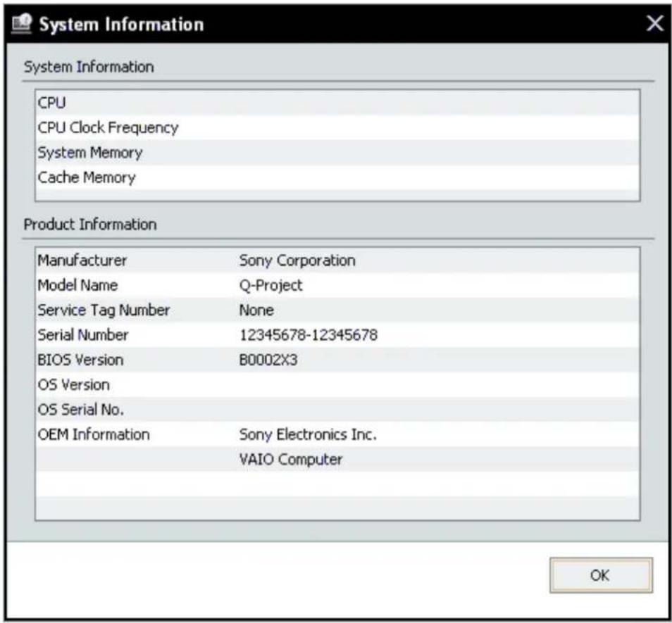Click the None service tag value
Image resolution: width=672 pixels, height=623 pixels.
click(x=256, y=310)
